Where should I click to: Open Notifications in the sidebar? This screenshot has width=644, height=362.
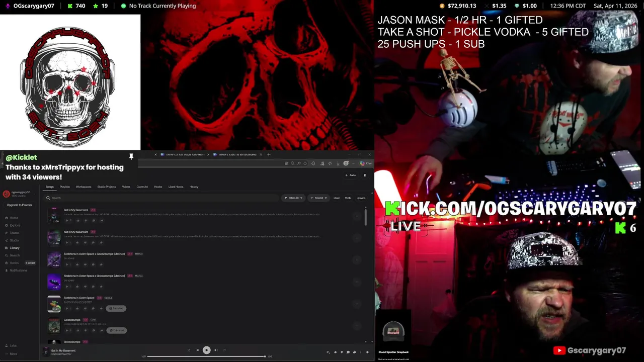[16, 270]
